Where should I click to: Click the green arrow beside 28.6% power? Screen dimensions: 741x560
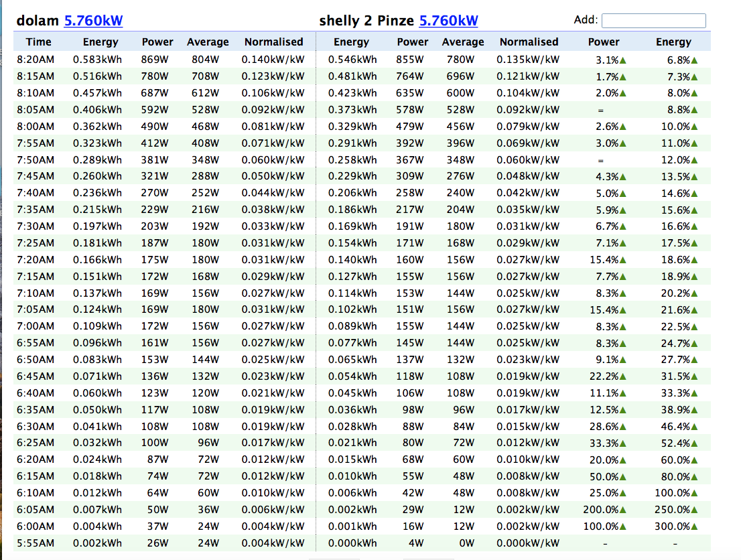(623, 427)
